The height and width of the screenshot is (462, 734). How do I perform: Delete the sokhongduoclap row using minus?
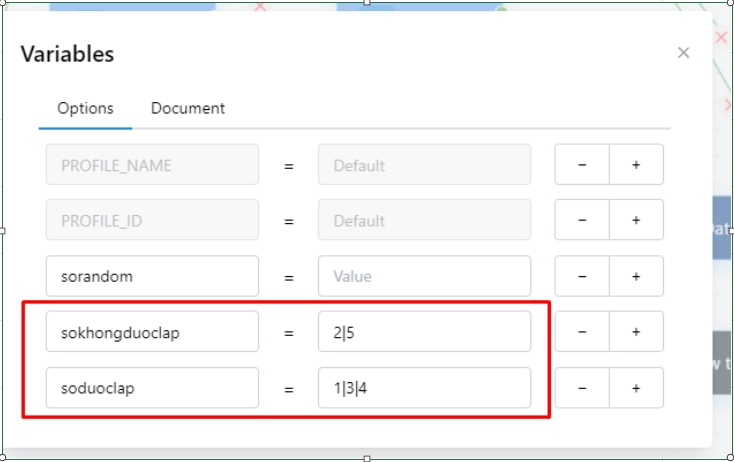pos(582,332)
